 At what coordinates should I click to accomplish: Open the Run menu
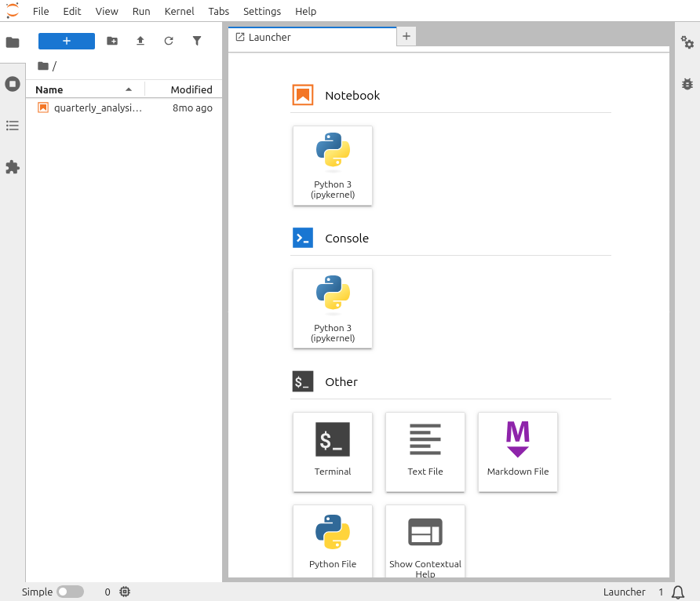141,11
